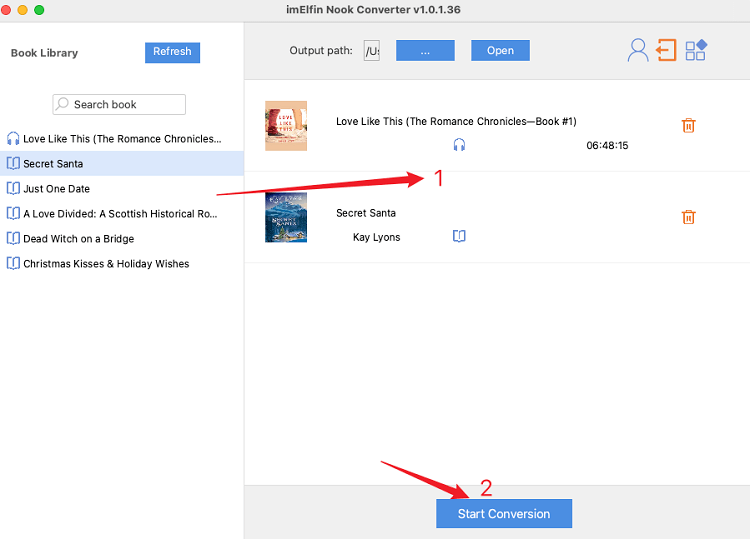Click Secret Santa cover thumbnail

[286, 217]
